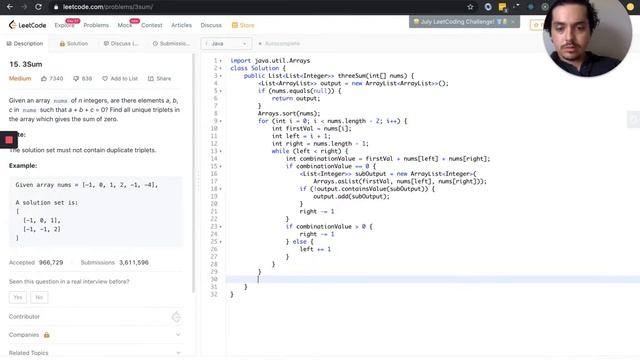Go back with the browser back arrow

click(9, 7)
